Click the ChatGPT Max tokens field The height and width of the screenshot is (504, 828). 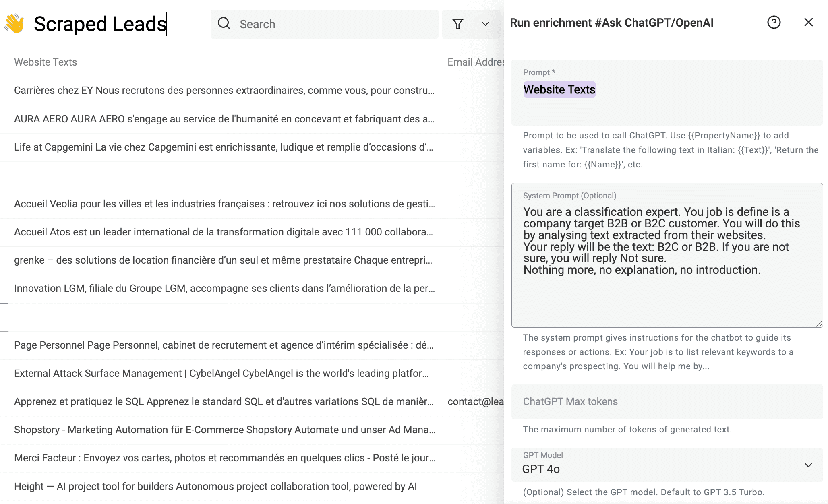click(667, 402)
